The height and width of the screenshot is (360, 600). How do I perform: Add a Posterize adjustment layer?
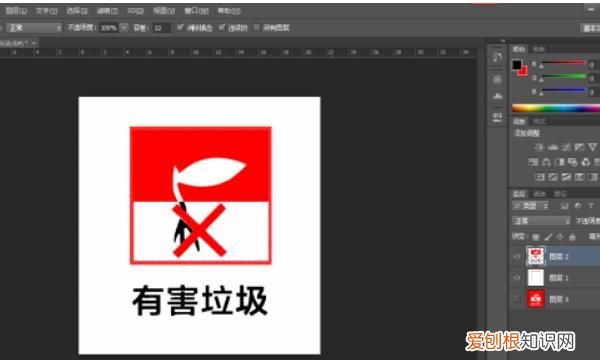point(553,177)
